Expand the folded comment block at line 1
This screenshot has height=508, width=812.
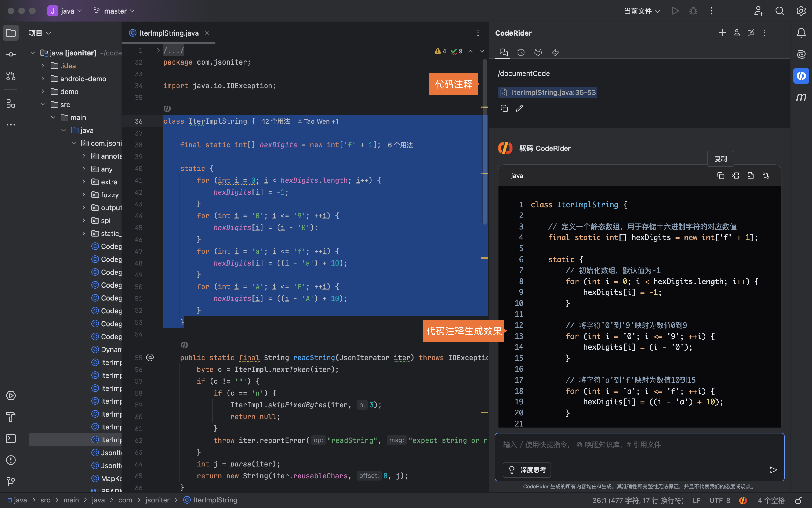tap(158, 50)
